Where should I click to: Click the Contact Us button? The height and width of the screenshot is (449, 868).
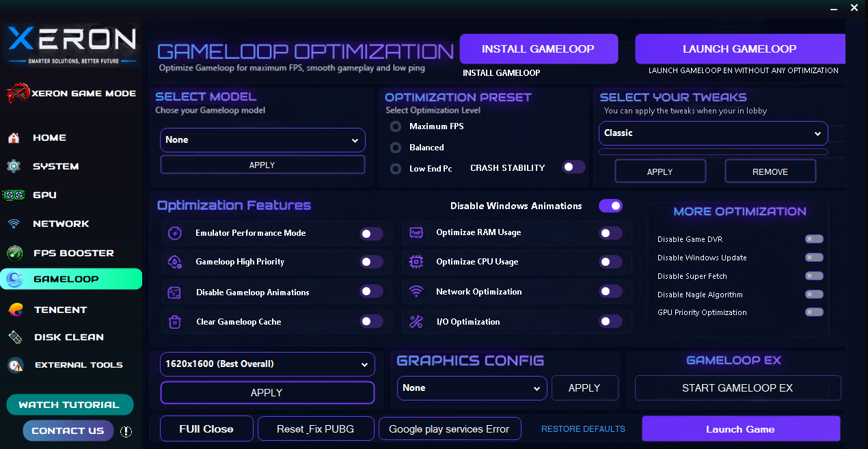68,431
